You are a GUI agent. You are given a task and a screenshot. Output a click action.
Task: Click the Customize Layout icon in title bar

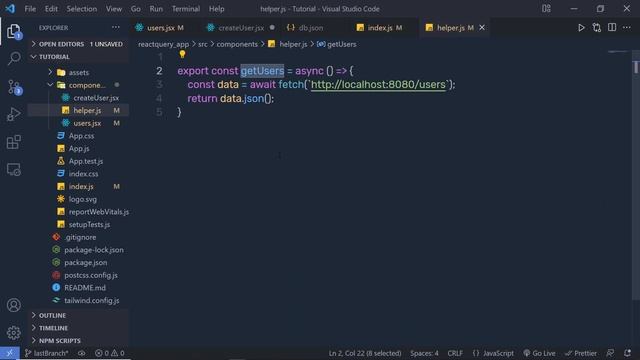pyautogui.click(x=546, y=9)
